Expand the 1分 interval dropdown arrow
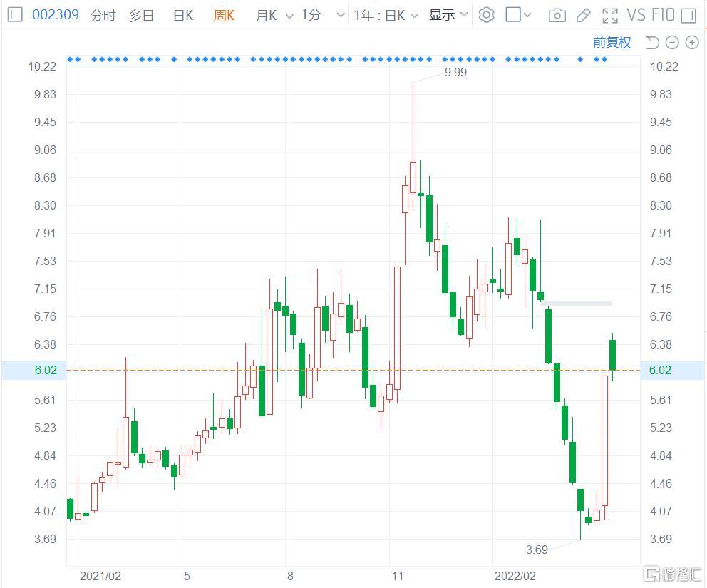707x588 pixels. (x=341, y=16)
